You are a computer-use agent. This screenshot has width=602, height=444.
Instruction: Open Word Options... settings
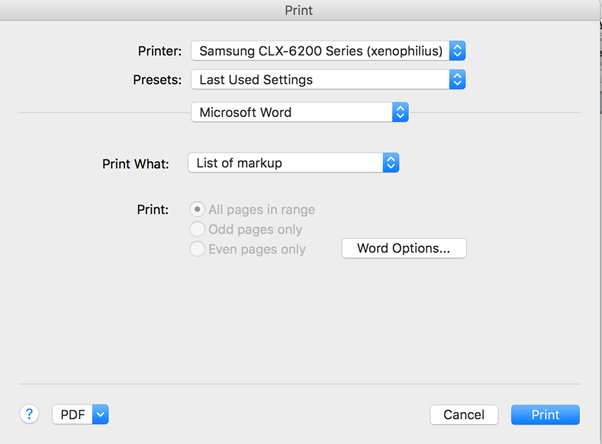[404, 248]
